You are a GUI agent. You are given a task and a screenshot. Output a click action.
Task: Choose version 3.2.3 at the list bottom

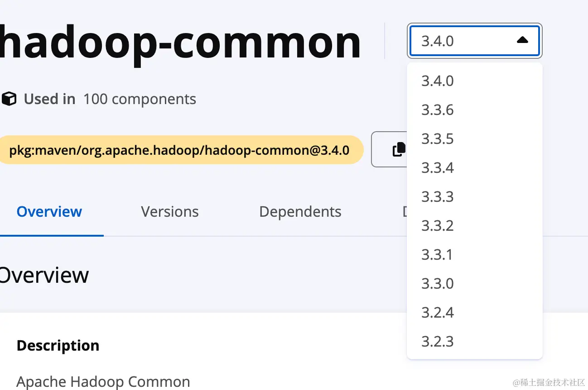click(x=437, y=342)
